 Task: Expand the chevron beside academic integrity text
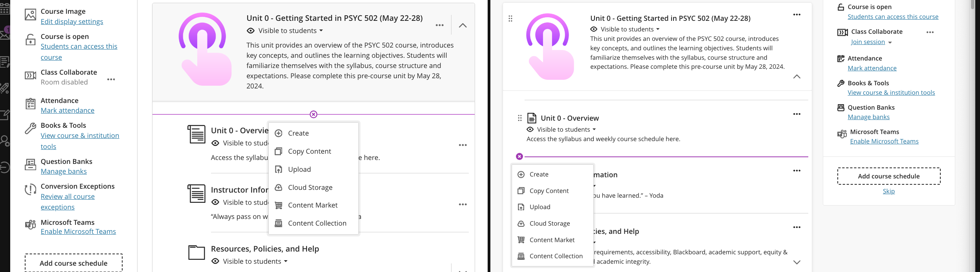[797, 262]
